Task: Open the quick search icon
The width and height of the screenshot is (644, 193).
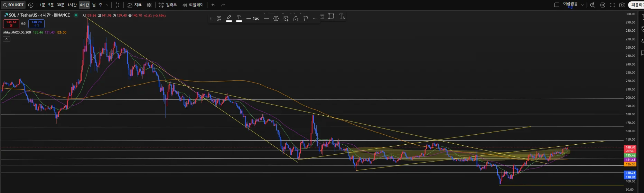Action: click(592, 5)
